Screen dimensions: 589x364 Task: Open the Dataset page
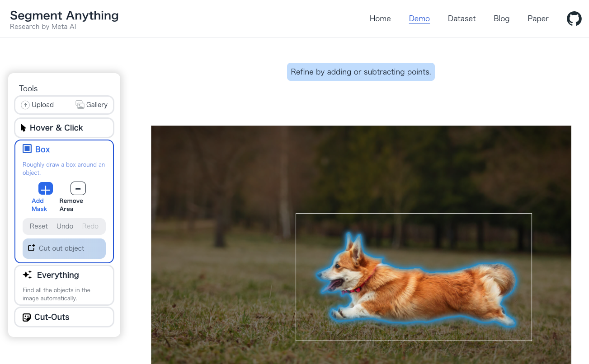[x=462, y=19]
